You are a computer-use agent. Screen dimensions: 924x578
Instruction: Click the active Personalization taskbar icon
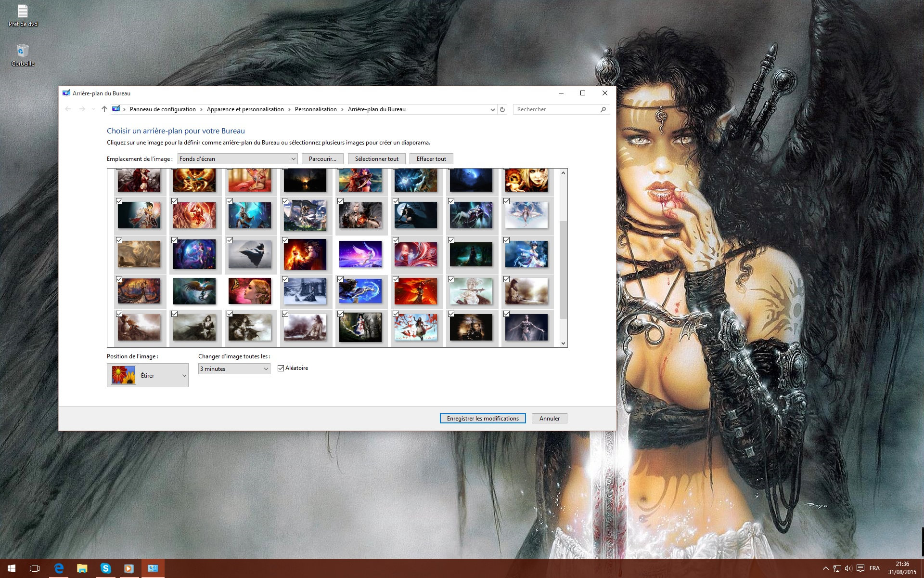tap(153, 568)
